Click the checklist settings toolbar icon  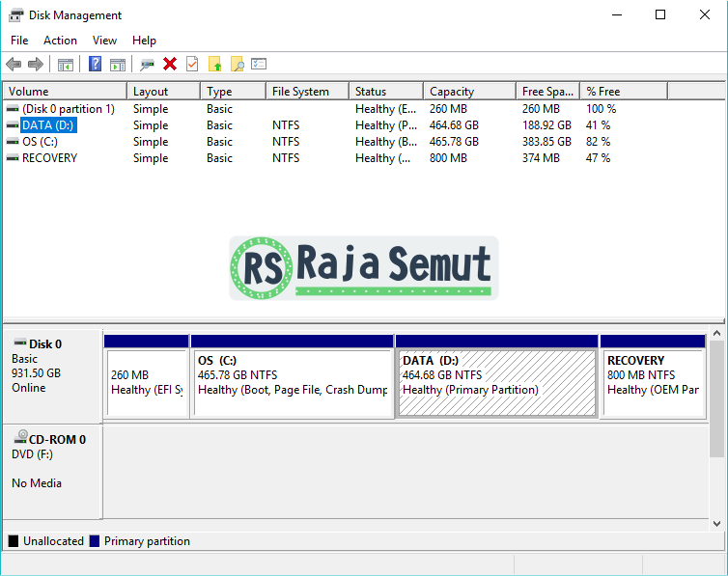point(259,64)
